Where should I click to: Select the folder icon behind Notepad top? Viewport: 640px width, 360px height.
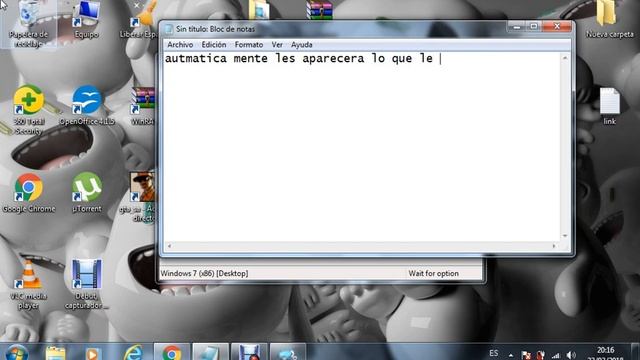[259, 10]
